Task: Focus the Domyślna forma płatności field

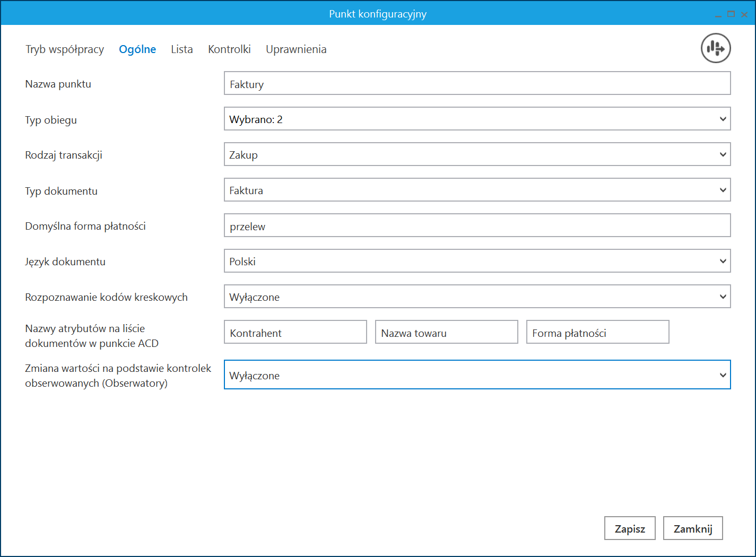Action: [477, 226]
